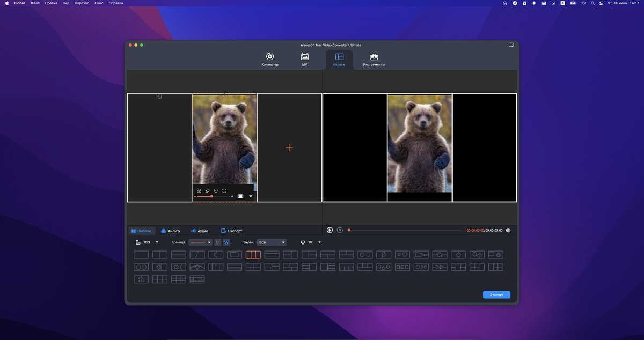Image resolution: width=644 pixels, height=340 pixels.
Task: Expand the Граница line style dropdown
Action: coord(209,242)
